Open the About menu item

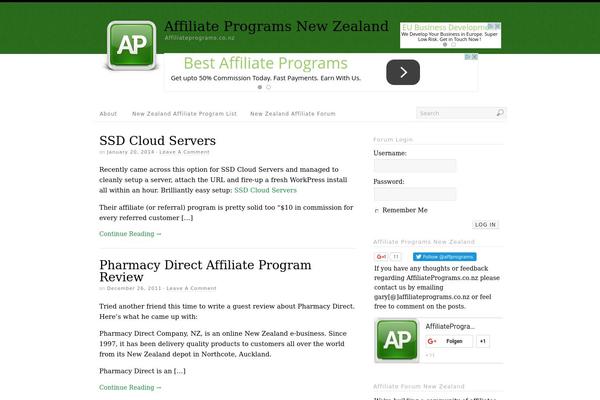pyautogui.click(x=108, y=114)
